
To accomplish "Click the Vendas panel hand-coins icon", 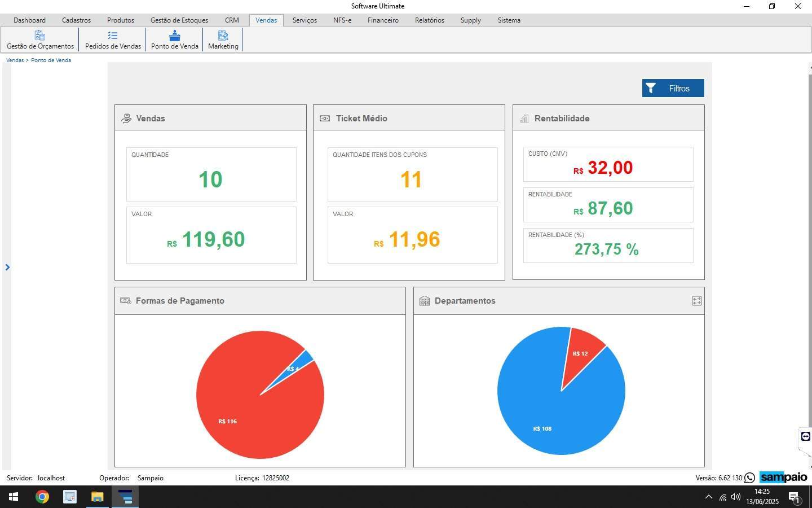I will 126,119.
